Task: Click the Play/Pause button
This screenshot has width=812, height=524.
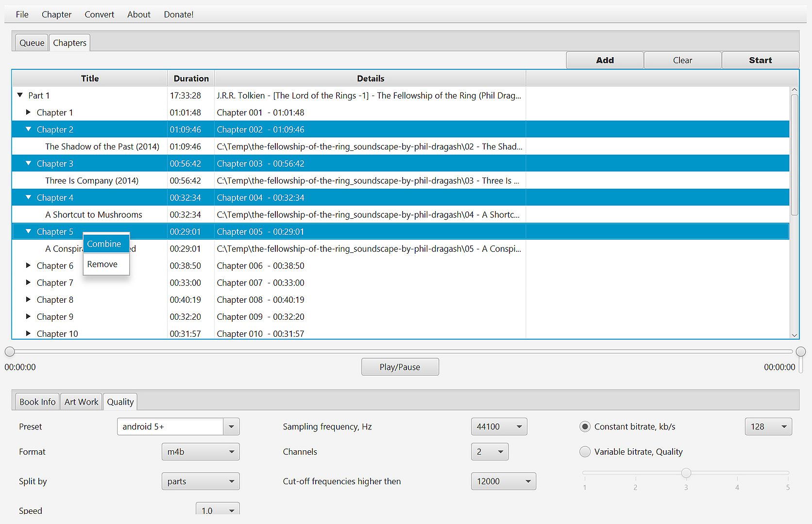Action: click(400, 367)
